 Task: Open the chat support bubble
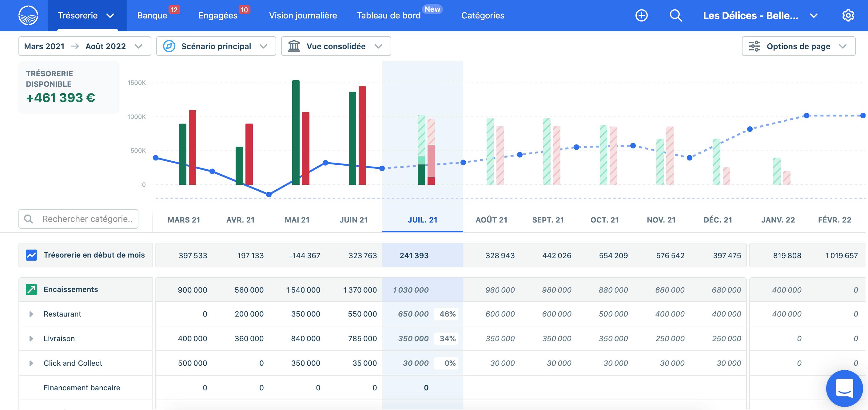pyautogui.click(x=844, y=388)
